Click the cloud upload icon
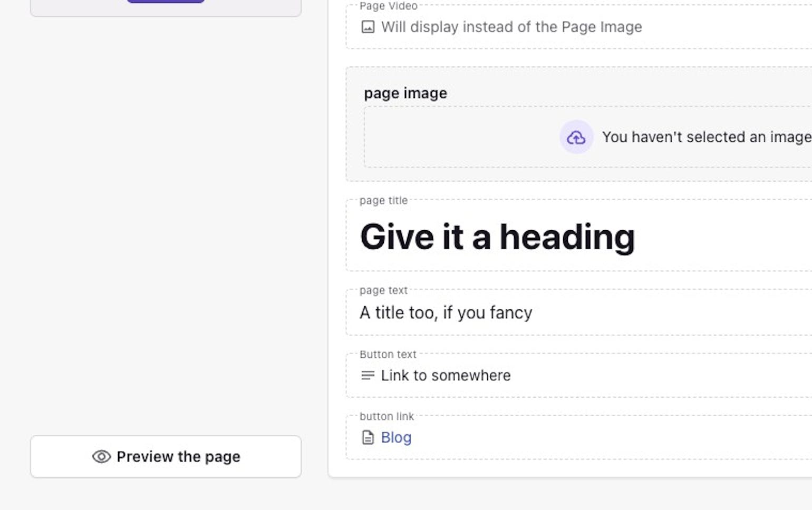 pyautogui.click(x=576, y=137)
